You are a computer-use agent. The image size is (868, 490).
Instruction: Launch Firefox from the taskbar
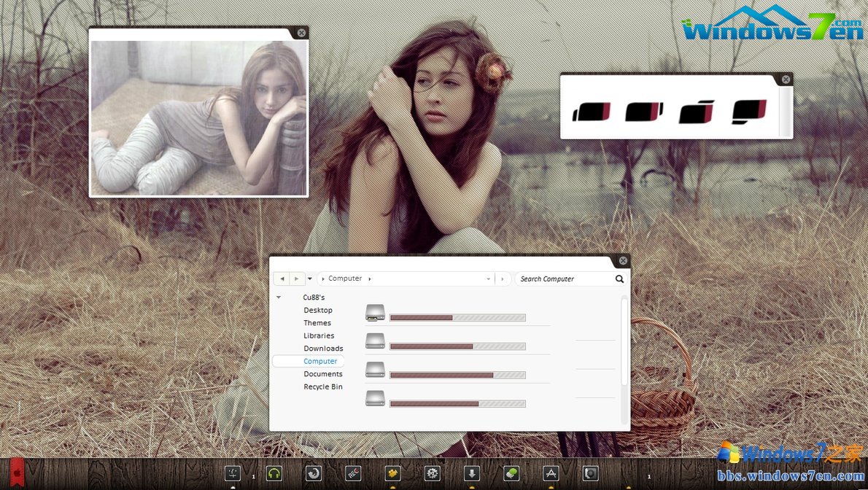pyautogui.click(x=314, y=473)
